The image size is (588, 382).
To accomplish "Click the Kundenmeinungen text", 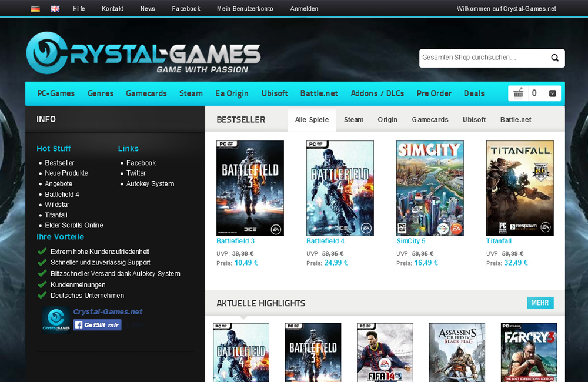I will 78,285.
